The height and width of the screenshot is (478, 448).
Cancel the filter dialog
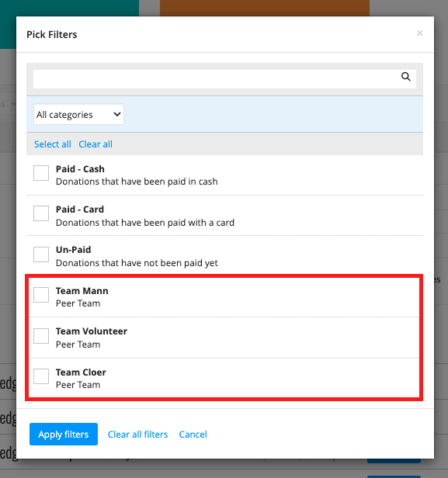tap(193, 434)
